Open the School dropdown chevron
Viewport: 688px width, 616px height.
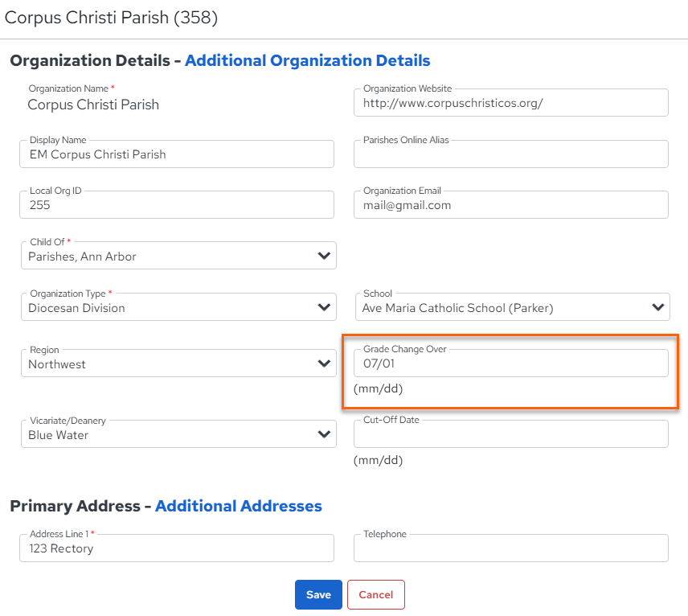pyautogui.click(x=657, y=307)
